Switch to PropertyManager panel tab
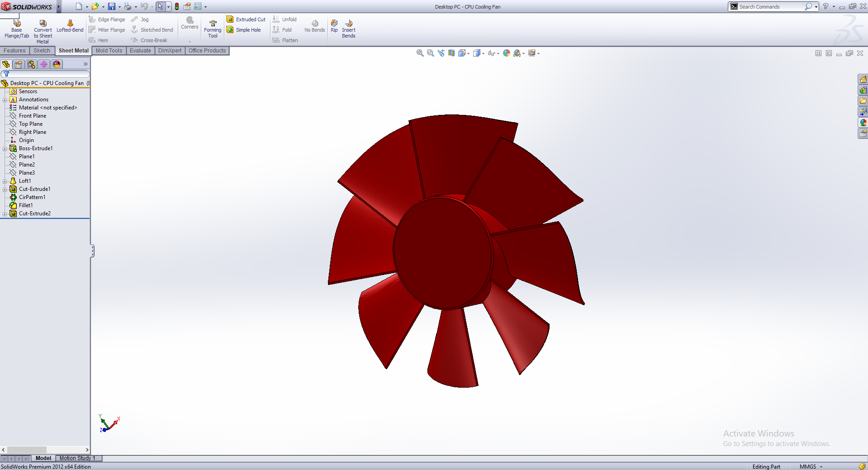Screen dimensions: 868x470 (x=19, y=64)
